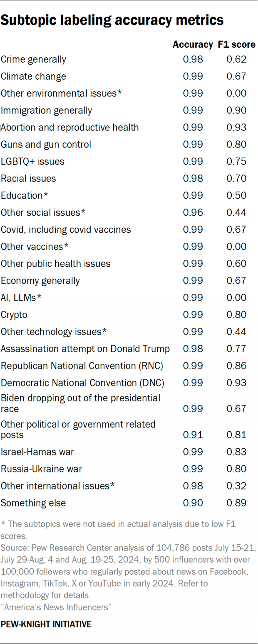Image resolution: width=258 pixels, height=644 pixels.
Task: Click 'Abortion and reproductive health' label
Action: (x=70, y=128)
